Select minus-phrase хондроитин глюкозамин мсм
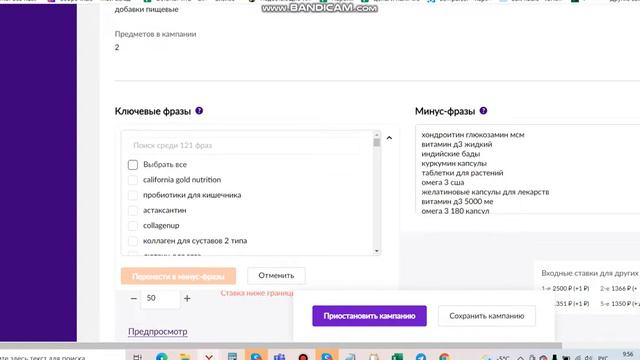The height and width of the screenshot is (360, 640). pos(473,135)
